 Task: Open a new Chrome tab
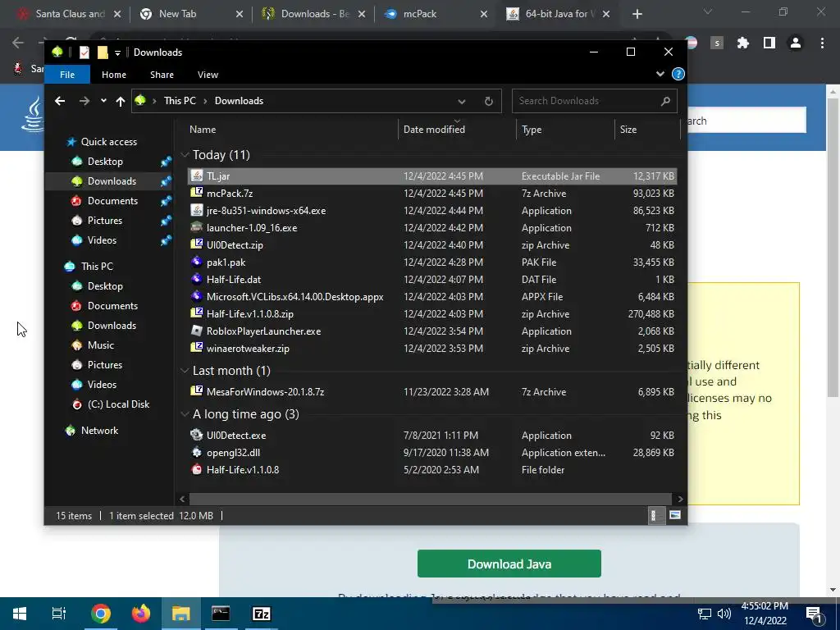click(x=637, y=14)
